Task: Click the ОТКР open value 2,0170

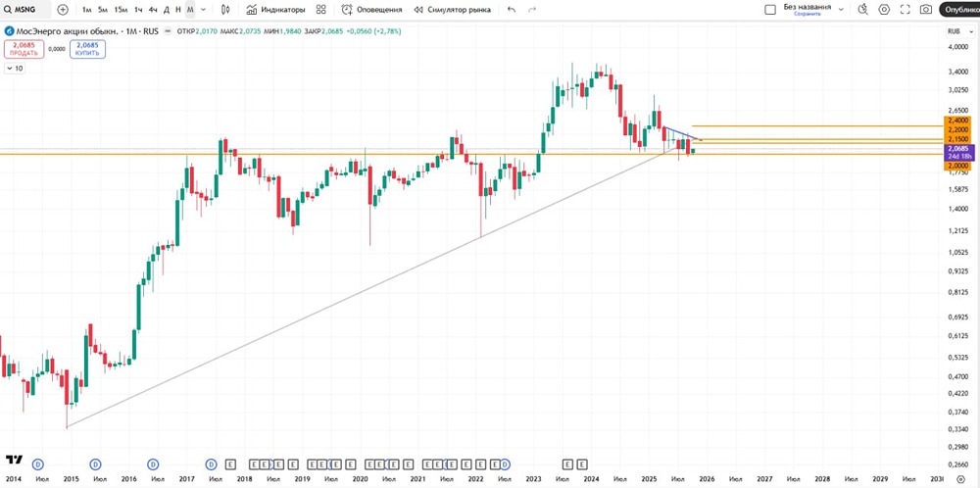Action: click(206, 31)
